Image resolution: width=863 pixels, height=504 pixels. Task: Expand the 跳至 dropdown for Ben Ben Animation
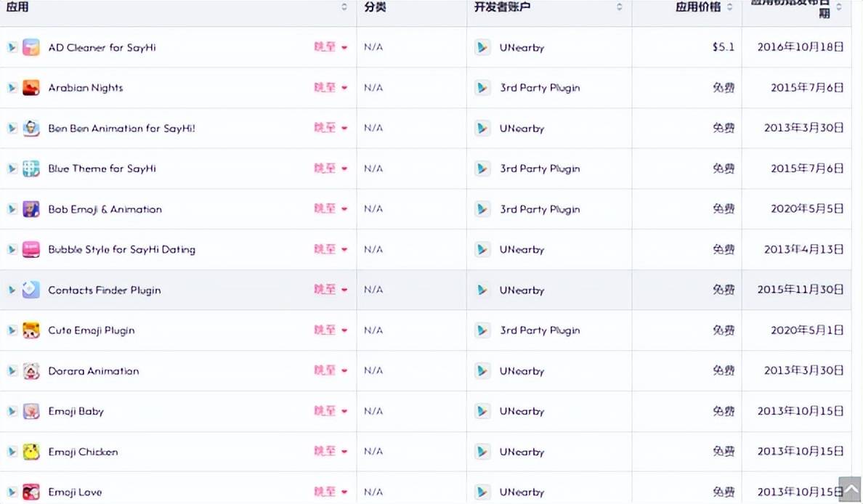coord(331,129)
